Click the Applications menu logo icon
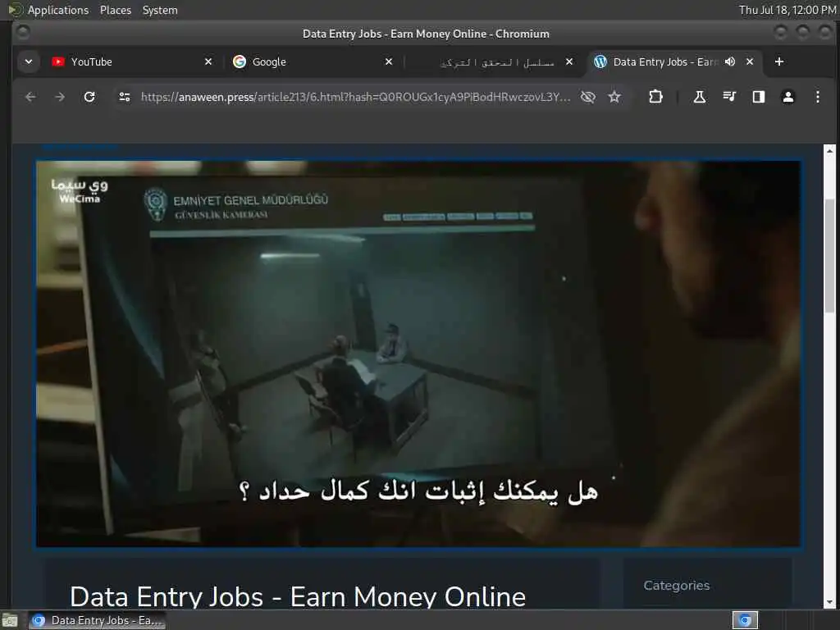The image size is (840, 630). click(x=16, y=10)
